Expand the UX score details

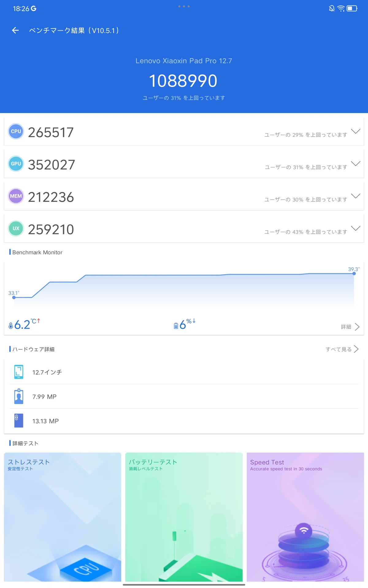click(x=356, y=228)
